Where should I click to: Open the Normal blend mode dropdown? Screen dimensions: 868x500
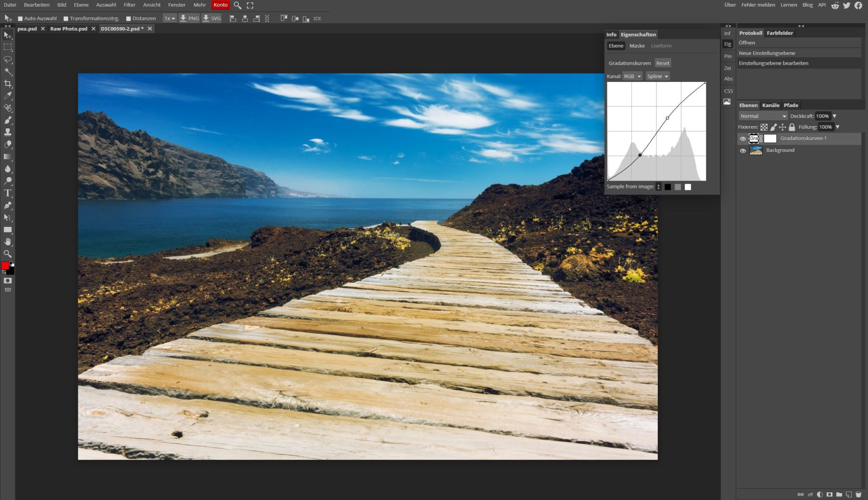[762, 116]
